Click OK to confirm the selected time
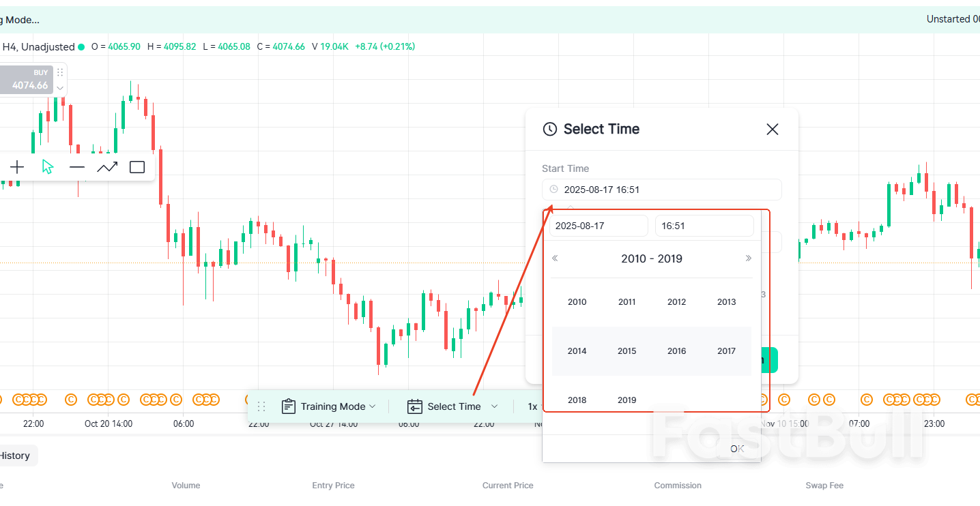This screenshot has height=506, width=980. [736, 449]
